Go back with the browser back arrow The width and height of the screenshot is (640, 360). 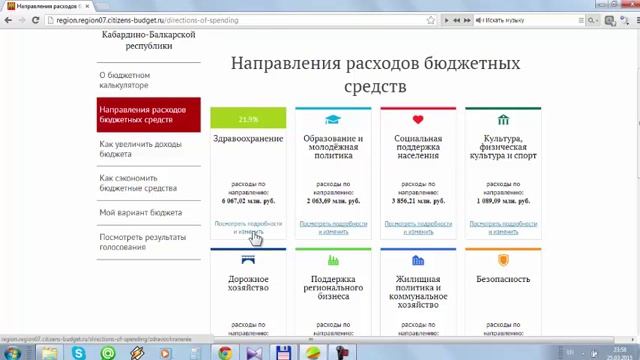tap(8, 20)
